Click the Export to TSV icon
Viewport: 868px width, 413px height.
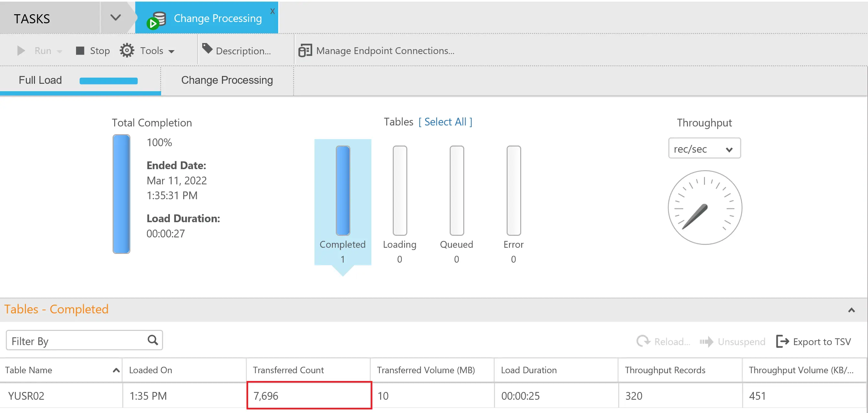pos(782,341)
